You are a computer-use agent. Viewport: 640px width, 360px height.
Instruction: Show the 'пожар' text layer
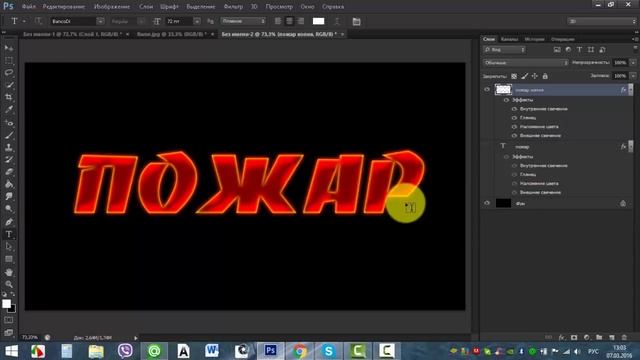[487, 146]
